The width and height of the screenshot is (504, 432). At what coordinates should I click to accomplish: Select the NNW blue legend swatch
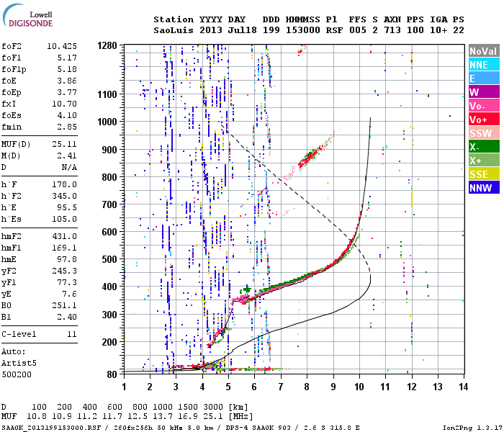point(484,187)
